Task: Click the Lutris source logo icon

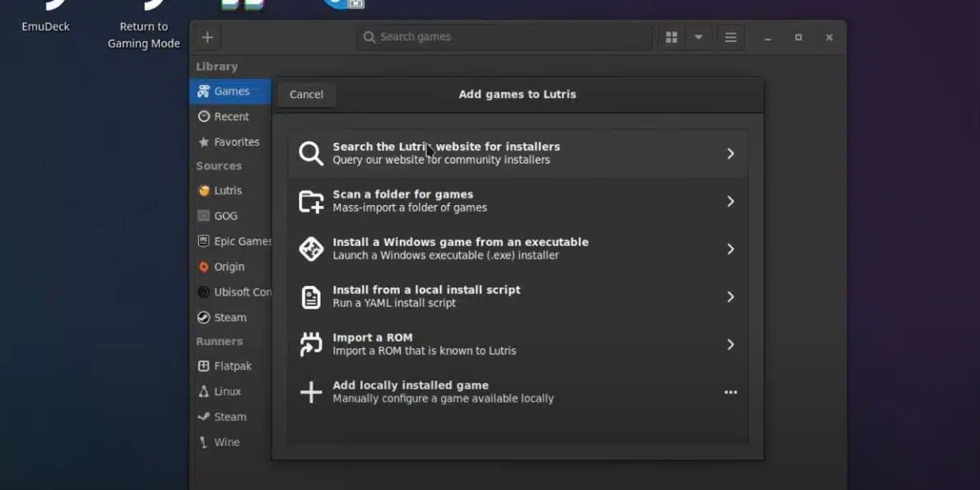Action: tap(203, 191)
